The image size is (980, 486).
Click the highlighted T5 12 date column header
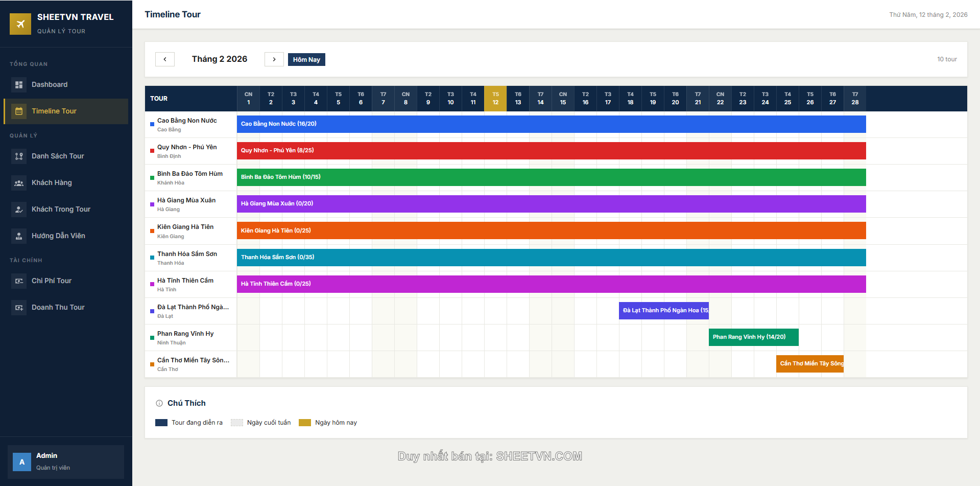[x=495, y=99]
